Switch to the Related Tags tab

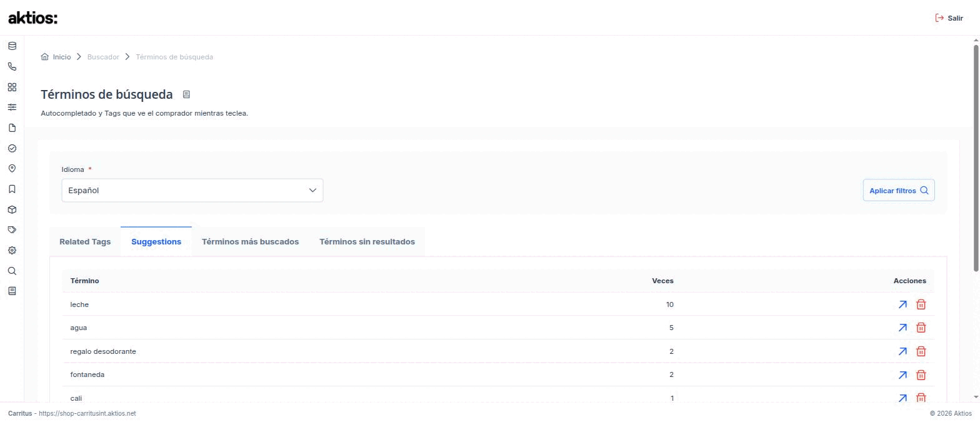[85, 242]
